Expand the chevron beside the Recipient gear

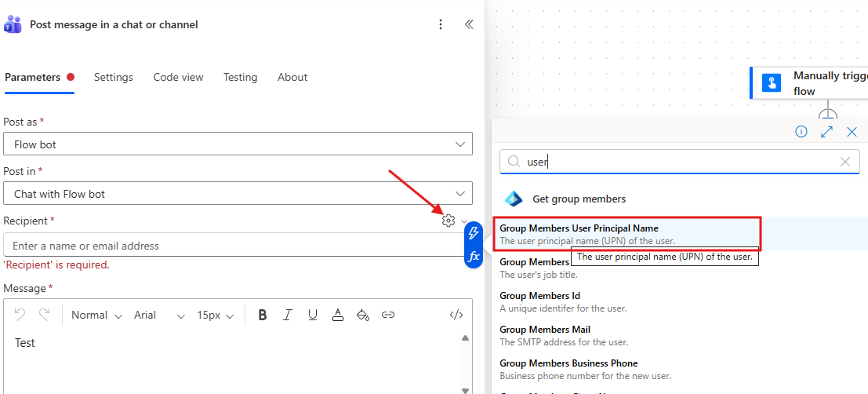464,221
